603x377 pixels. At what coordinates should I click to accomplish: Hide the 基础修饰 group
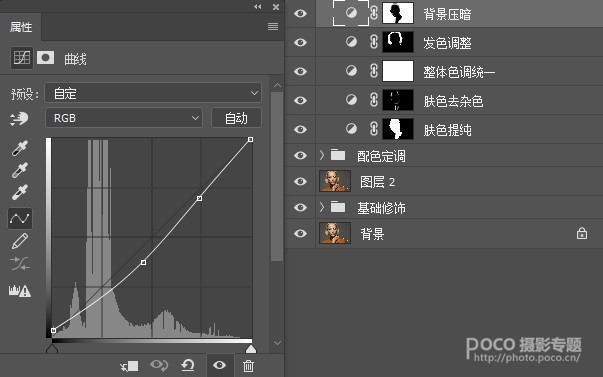coord(300,207)
